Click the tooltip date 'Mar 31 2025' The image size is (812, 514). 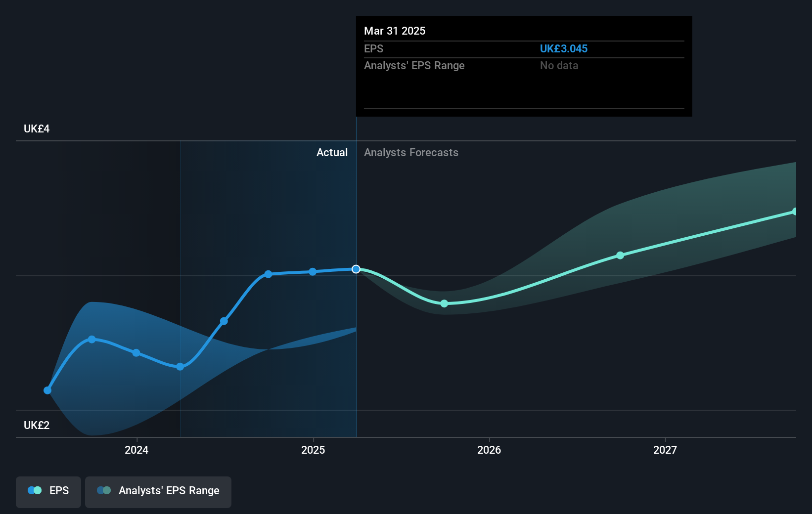click(x=395, y=31)
